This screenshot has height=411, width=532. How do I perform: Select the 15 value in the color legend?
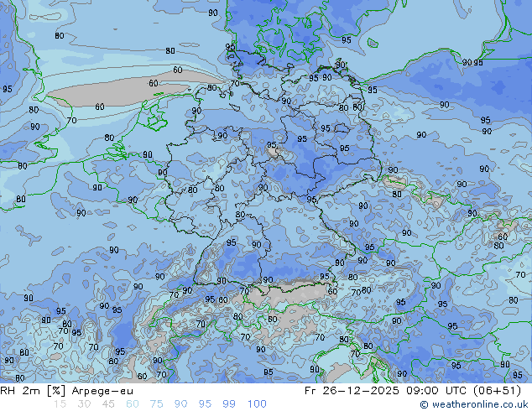(x=60, y=404)
